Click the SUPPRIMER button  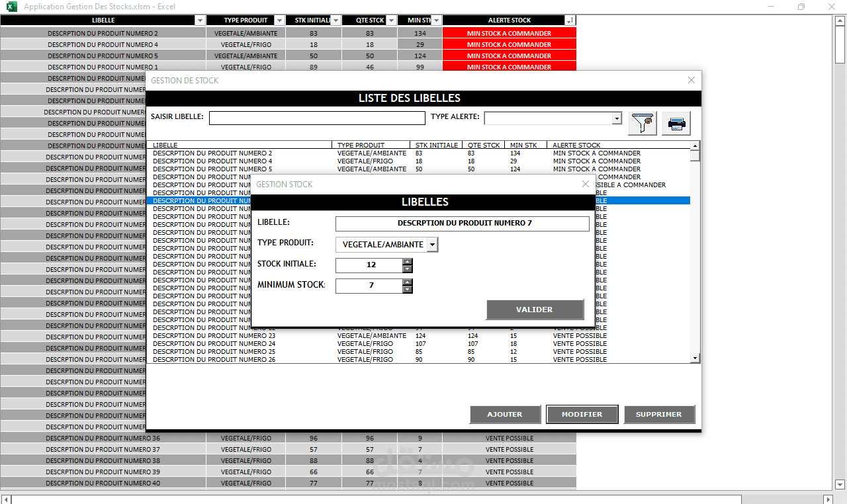pyautogui.click(x=659, y=414)
